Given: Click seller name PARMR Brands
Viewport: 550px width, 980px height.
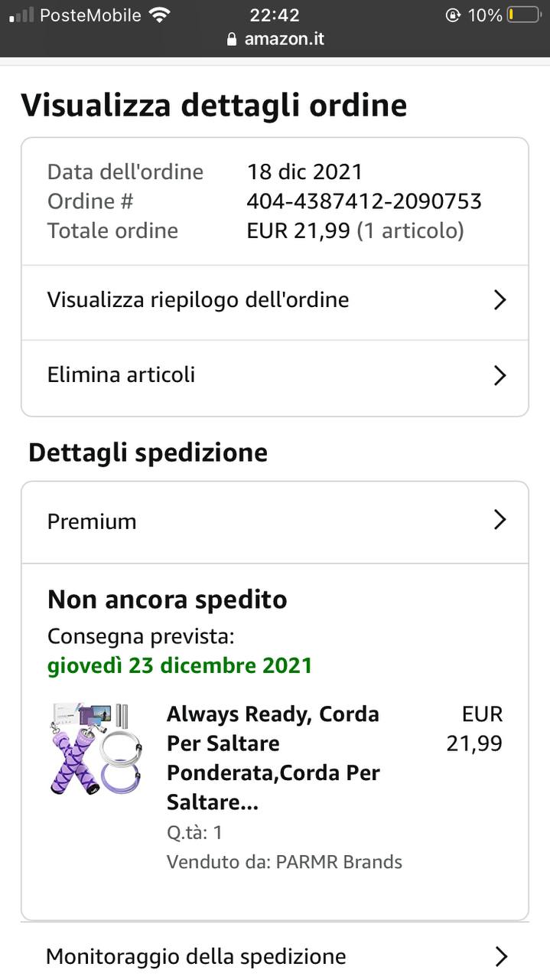Looking at the screenshot, I should pyautogui.click(x=339, y=861).
